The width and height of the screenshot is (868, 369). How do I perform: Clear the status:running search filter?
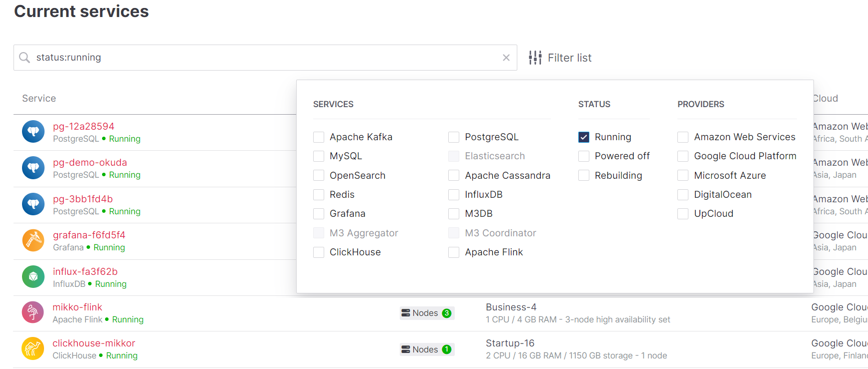click(x=506, y=58)
